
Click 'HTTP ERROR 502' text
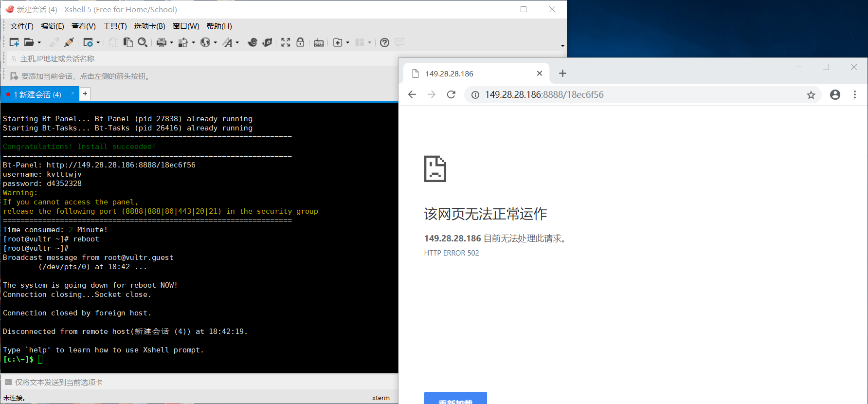(452, 253)
